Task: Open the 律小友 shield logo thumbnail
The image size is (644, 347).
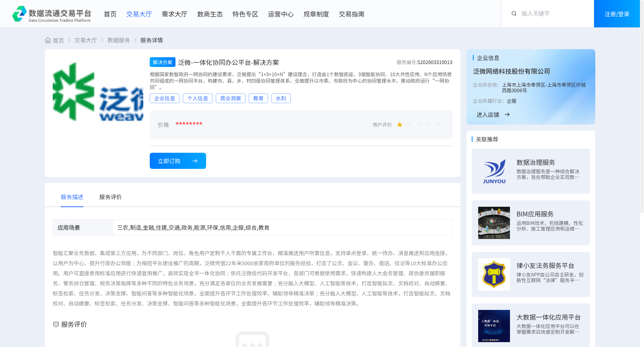Action: pyautogui.click(x=494, y=274)
